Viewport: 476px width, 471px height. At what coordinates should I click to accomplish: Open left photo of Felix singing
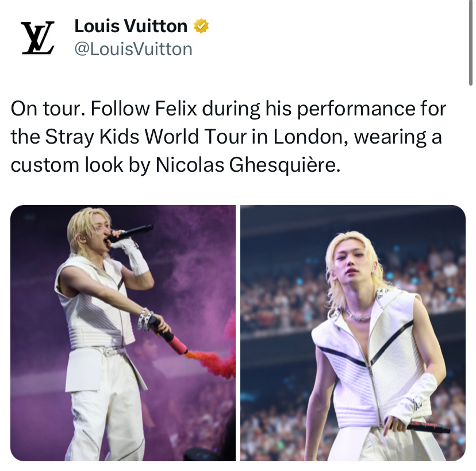tap(123, 333)
